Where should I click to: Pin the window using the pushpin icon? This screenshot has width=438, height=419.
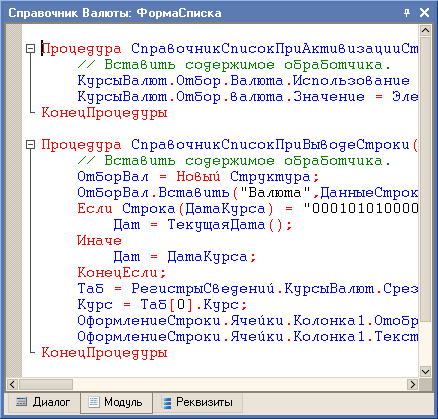coord(407,13)
